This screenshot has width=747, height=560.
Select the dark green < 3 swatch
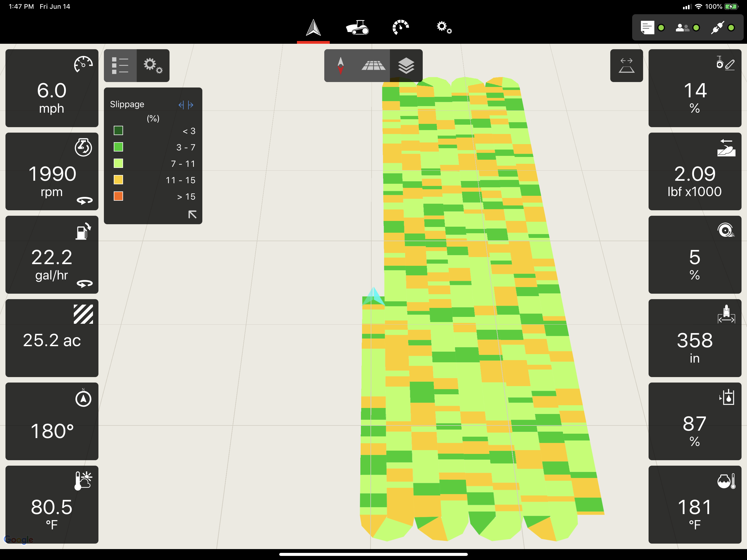pos(118,130)
